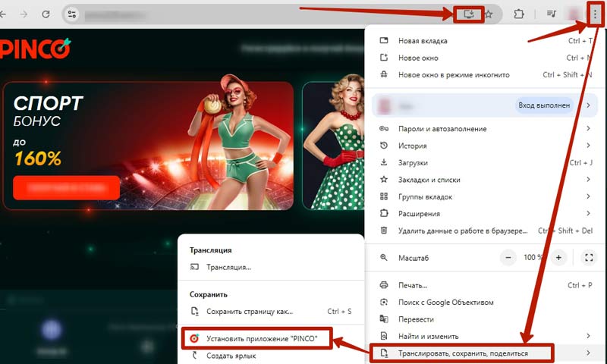Enter fullscreen mode via zoom row icon
Image resolution: width=607 pixels, height=364 pixels.
coord(588,258)
